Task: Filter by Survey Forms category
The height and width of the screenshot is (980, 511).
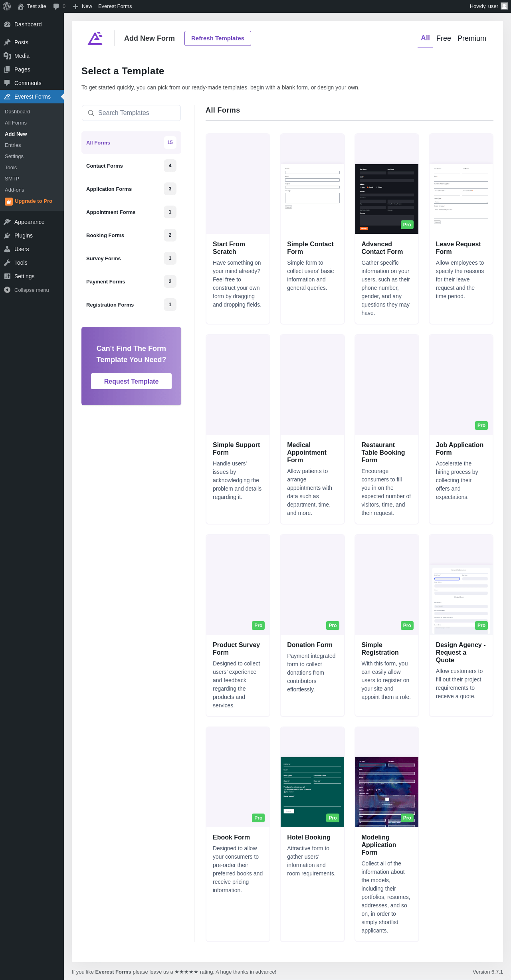Action: pyautogui.click(x=131, y=258)
